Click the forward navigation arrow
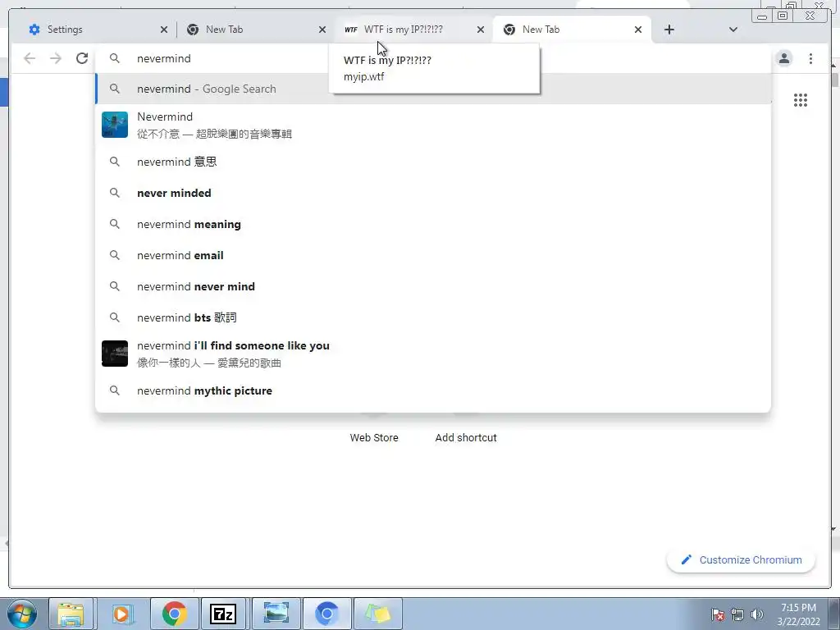 [x=56, y=58]
